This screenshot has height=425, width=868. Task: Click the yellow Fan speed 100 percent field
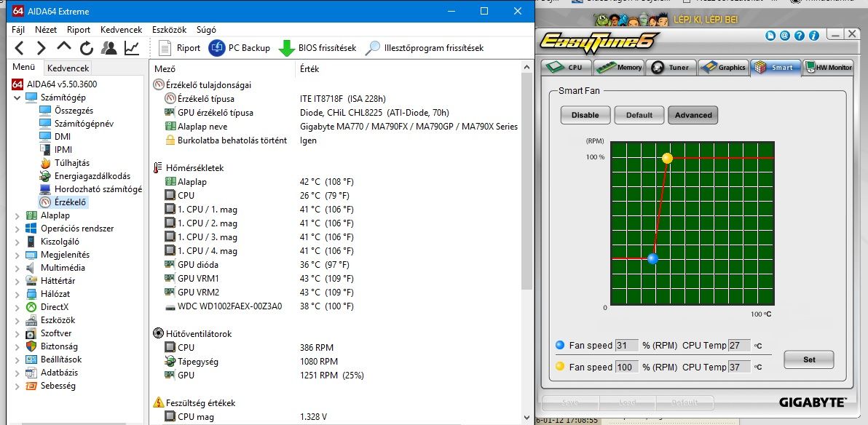627,366
